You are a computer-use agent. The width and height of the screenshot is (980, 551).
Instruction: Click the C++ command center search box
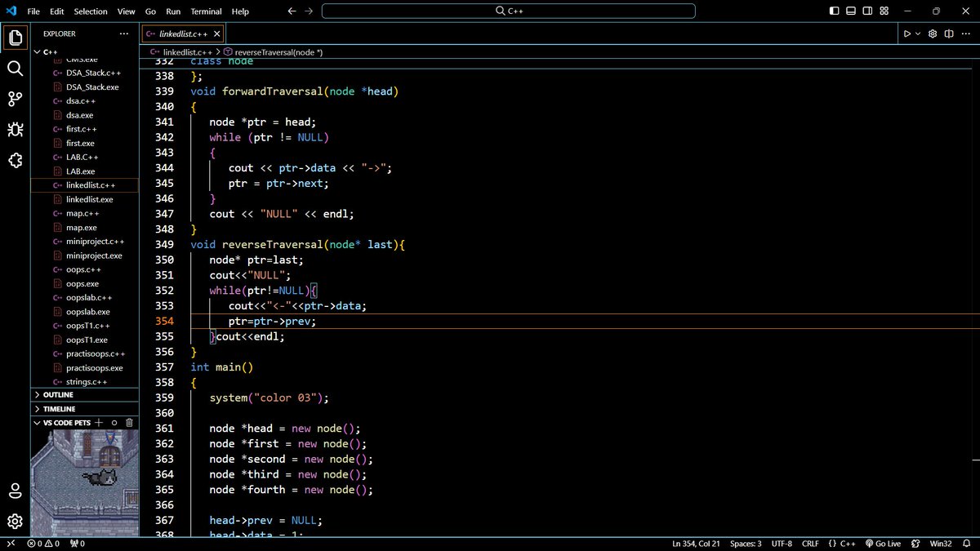(x=509, y=11)
